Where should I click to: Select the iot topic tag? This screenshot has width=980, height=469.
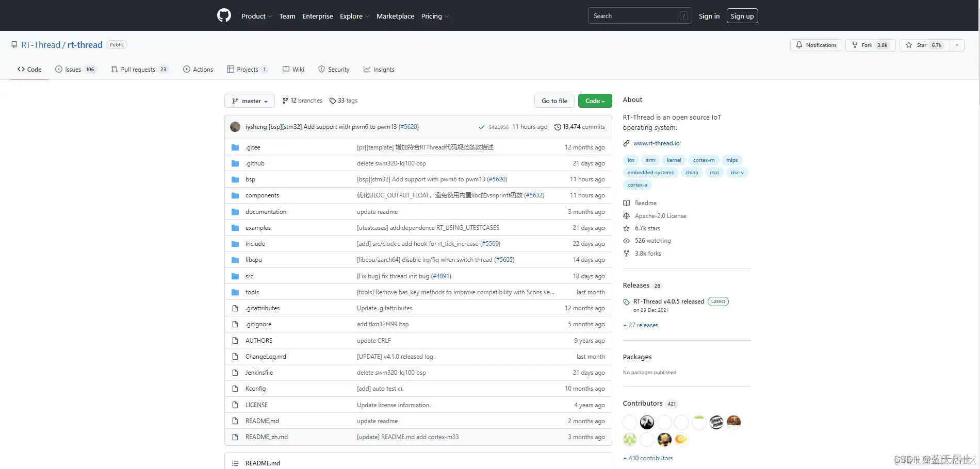[631, 160]
